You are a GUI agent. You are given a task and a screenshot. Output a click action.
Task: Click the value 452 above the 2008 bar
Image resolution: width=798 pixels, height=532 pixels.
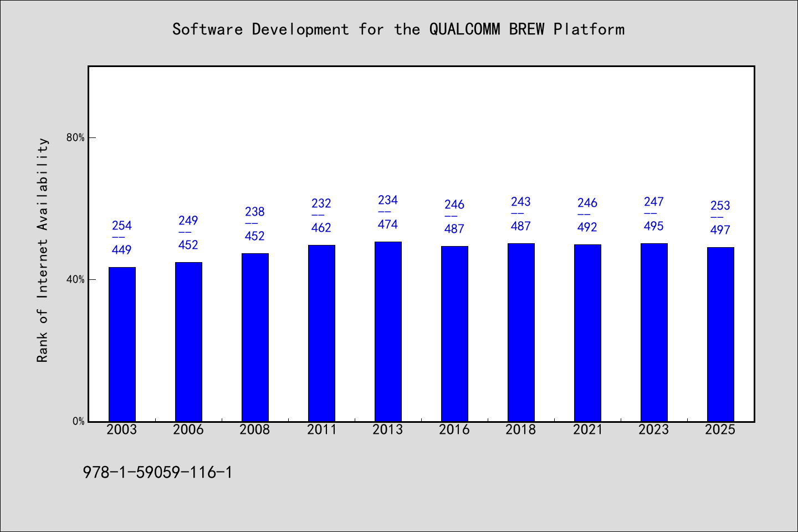255,236
